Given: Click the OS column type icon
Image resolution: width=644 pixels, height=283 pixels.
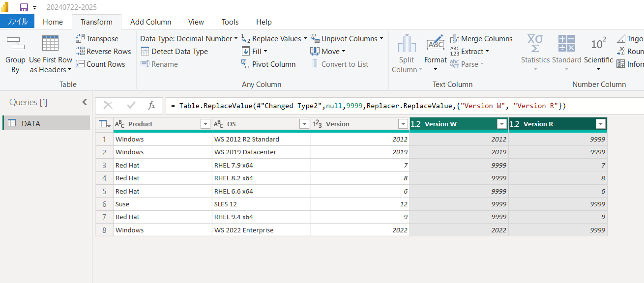Looking at the screenshot, I should coord(219,124).
